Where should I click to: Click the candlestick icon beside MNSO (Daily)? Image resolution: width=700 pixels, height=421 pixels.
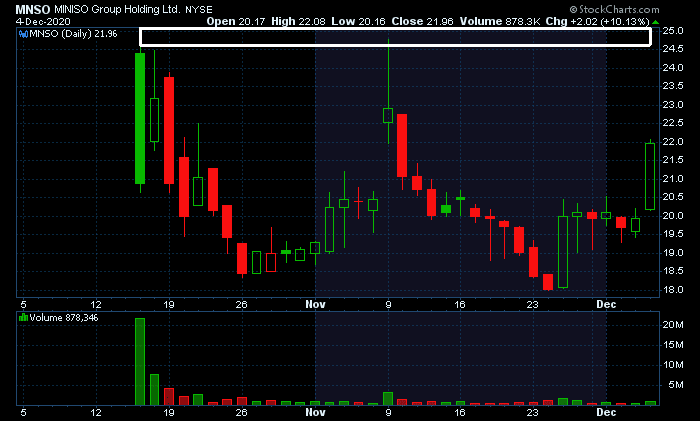(x=23, y=34)
